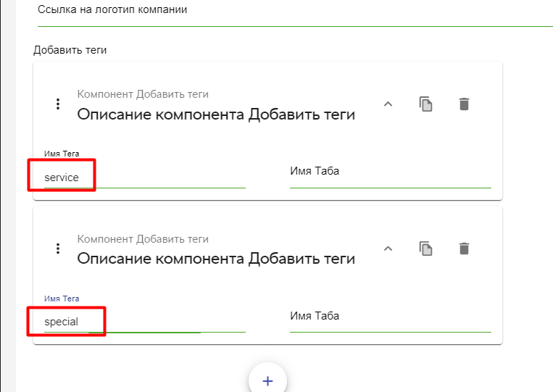Collapse the second tag component card
The width and height of the screenshot is (553, 392).
click(x=388, y=249)
